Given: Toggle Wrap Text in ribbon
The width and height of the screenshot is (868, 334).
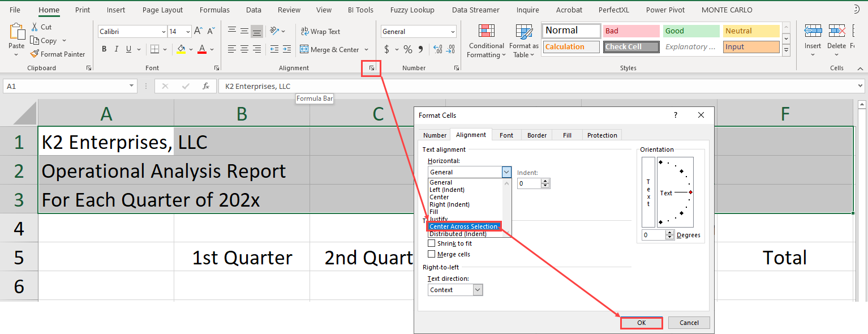Looking at the screenshot, I should point(320,32).
